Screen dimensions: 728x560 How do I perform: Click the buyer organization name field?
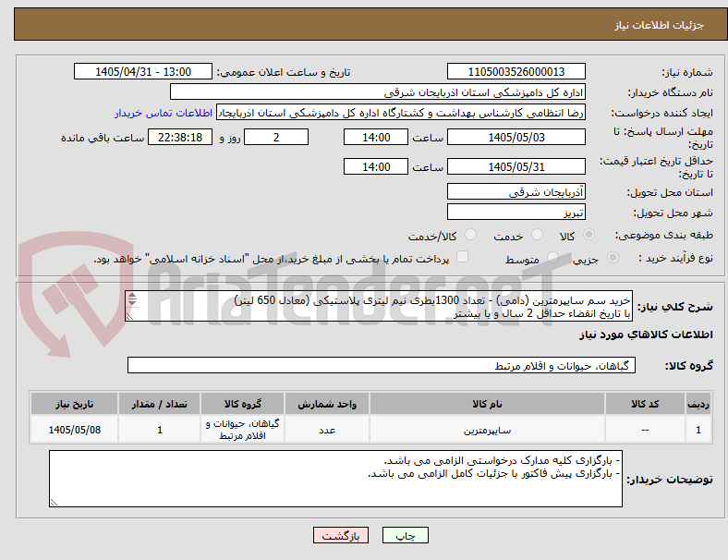378,91
